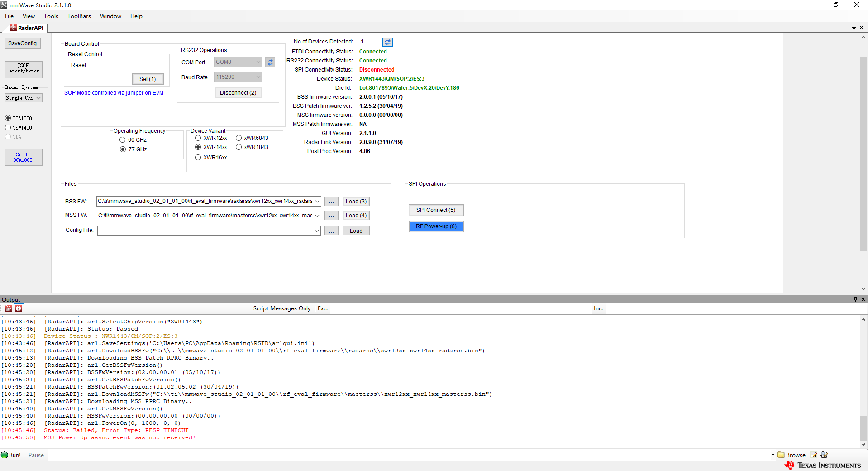Open the Tools menu
Viewport: 868px width, 471px height.
tap(51, 16)
